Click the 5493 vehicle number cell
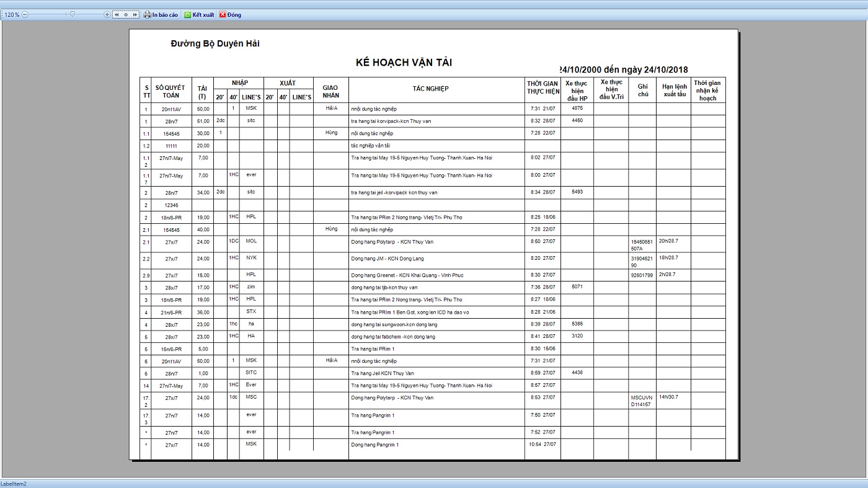The height and width of the screenshot is (488, 868). (x=577, y=192)
